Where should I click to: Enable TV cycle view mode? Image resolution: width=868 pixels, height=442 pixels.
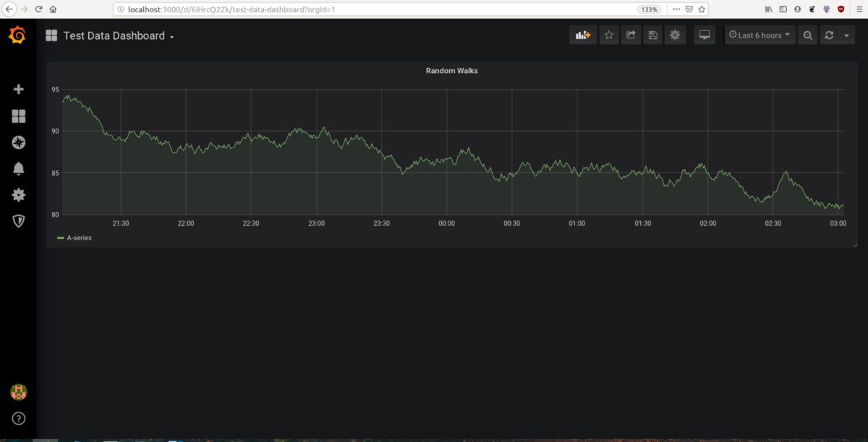704,35
